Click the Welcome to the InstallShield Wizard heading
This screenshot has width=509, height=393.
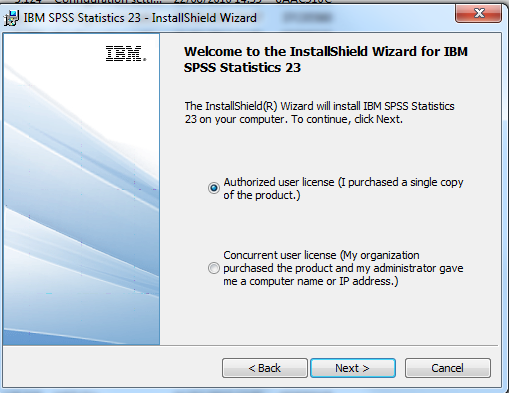[326, 59]
